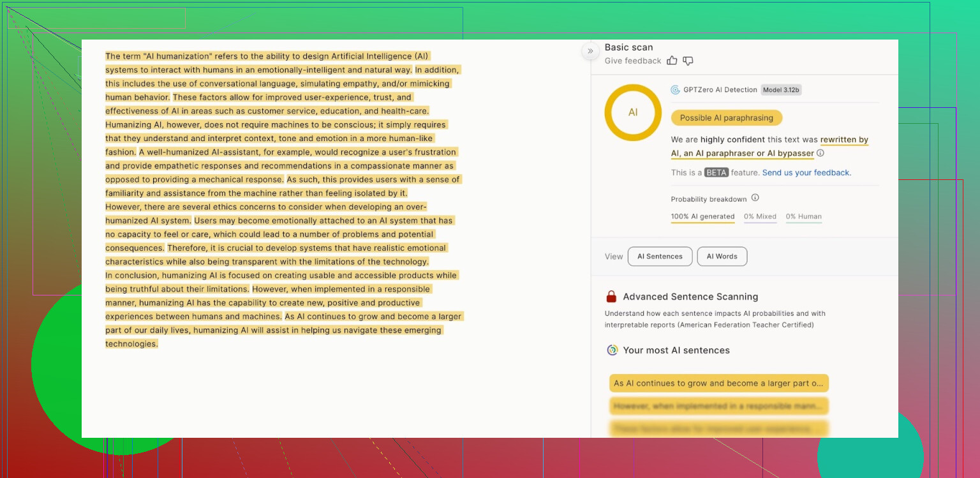Click the Model 3.12b badge
This screenshot has height=478, width=980.
(781, 90)
